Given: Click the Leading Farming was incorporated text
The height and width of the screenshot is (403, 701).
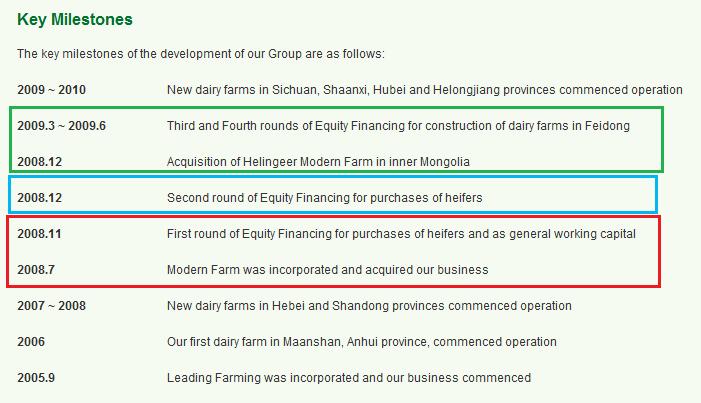Looking at the screenshot, I should click(348, 378).
